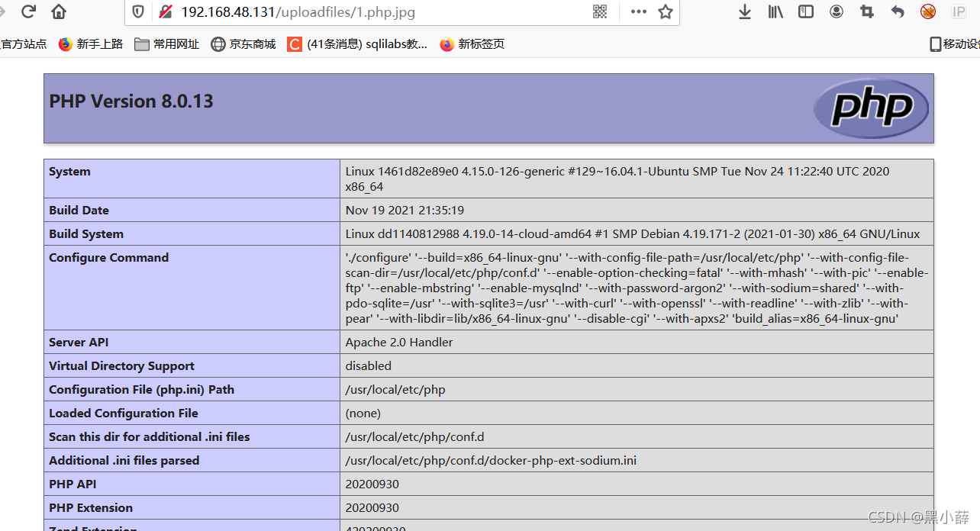Go to the Firefox home page
The height and width of the screenshot is (531, 980).
(x=59, y=11)
